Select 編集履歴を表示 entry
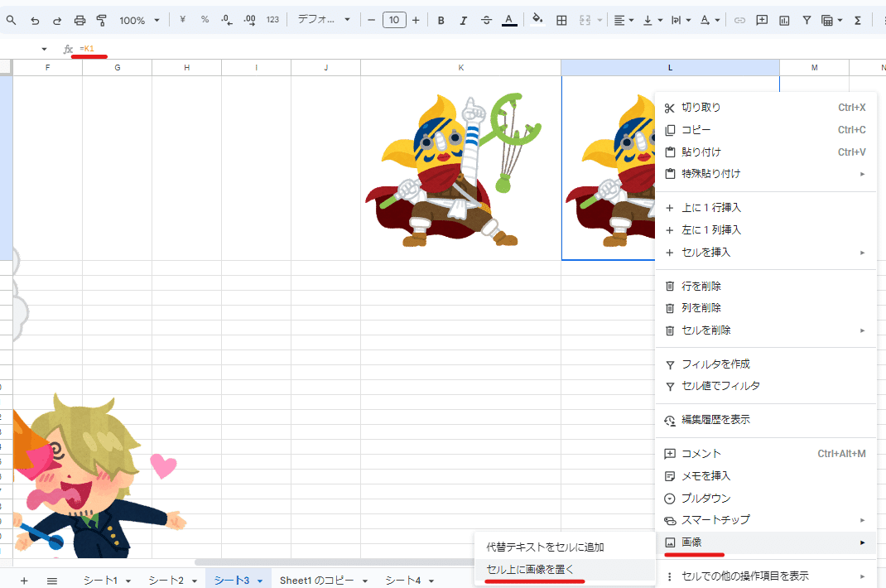The width and height of the screenshot is (886, 588). (x=765, y=420)
